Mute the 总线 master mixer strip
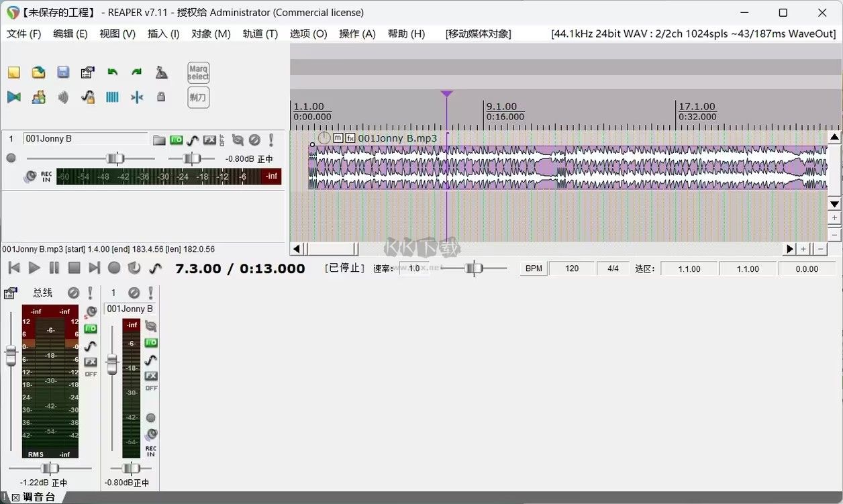The image size is (843, 504). (73, 293)
